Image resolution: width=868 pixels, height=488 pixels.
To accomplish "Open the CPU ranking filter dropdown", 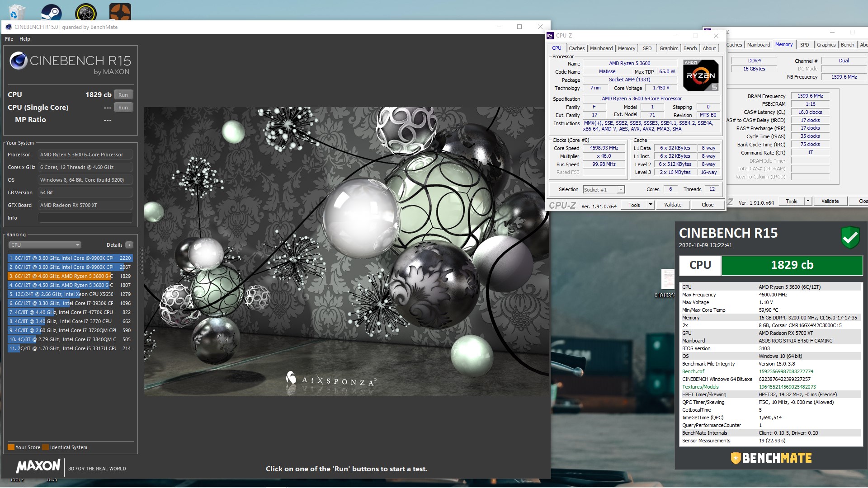I will 45,245.
